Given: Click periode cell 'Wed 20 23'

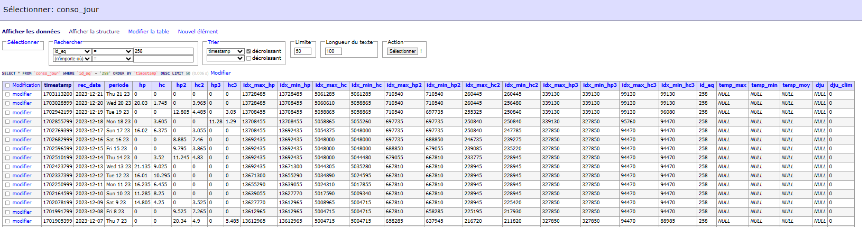Looking at the screenshot, I should [x=118, y=103].
